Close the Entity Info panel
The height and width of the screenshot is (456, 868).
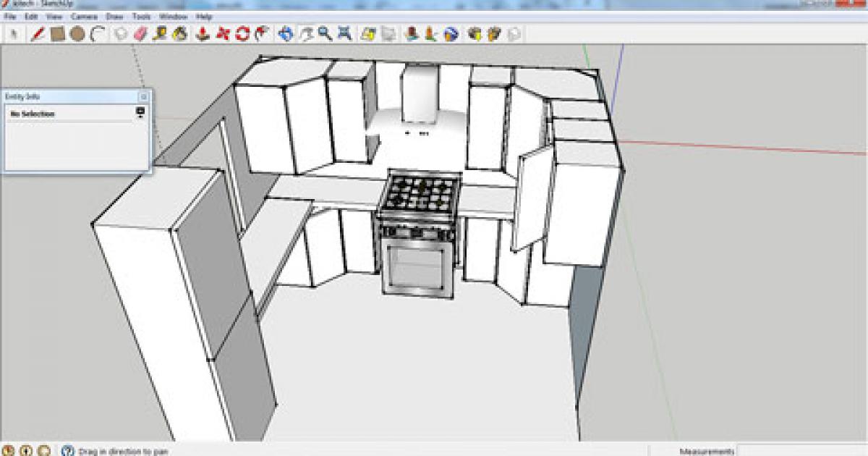pyautogui.click(x=143, y=96)
